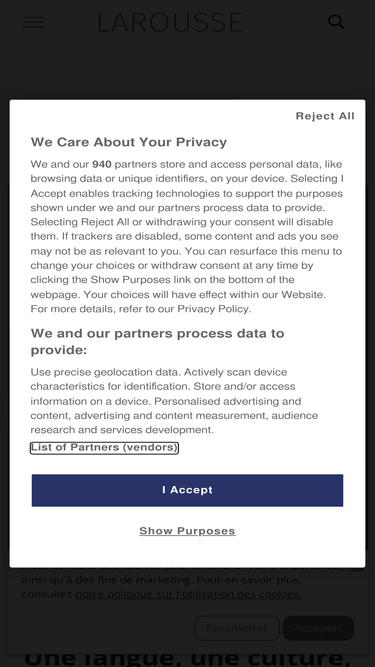Select the bold 940 partners count
This screenshot has width=375, height=667.
point(102,165)
